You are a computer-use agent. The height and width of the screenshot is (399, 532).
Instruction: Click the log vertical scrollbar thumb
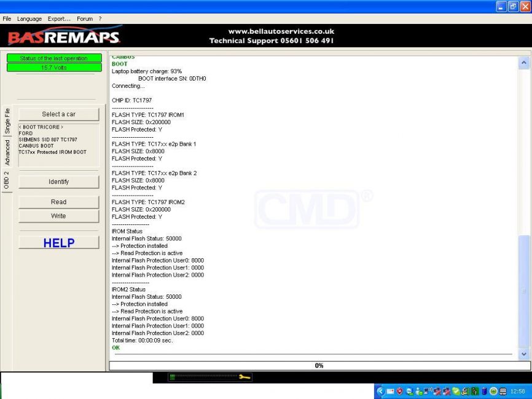pyautogui.click(x=523, y=291)
